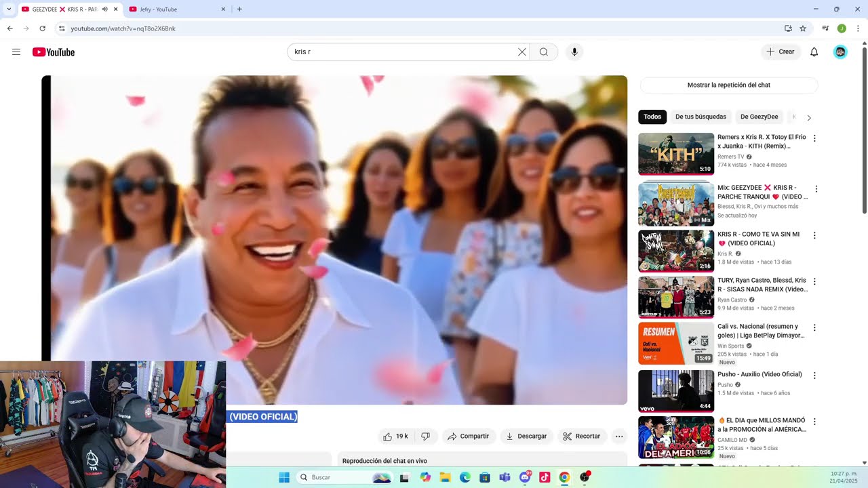Open the YouTube account avatar menu
868x488 pixels.
840,52
